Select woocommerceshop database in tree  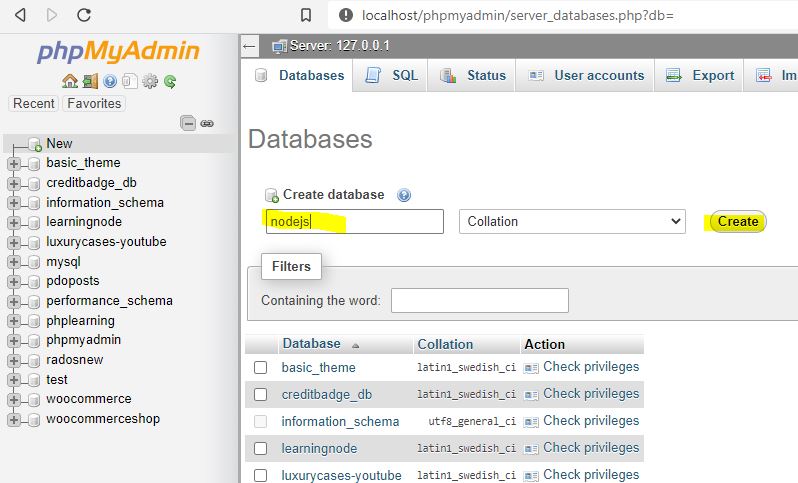(x=103, y=419)
